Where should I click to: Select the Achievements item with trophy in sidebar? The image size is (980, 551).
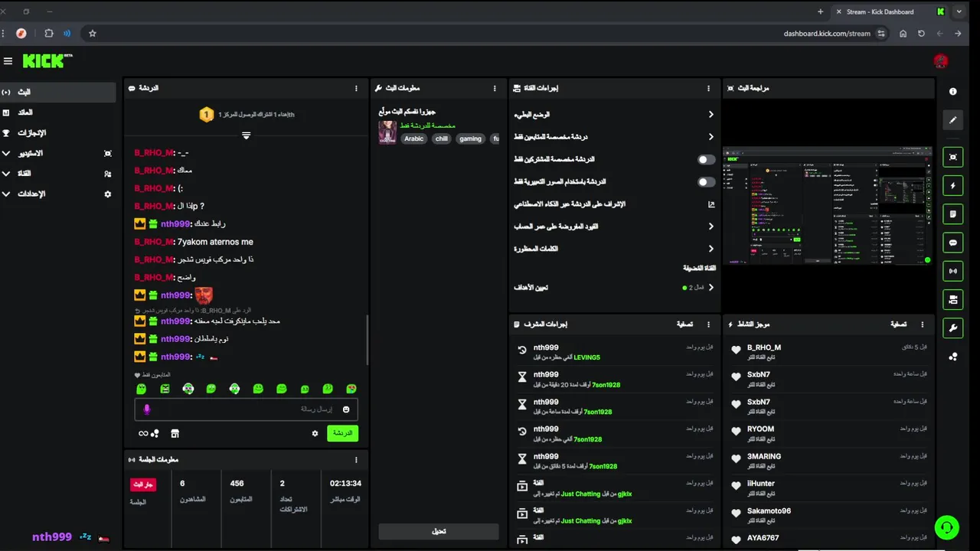(57, 133)
